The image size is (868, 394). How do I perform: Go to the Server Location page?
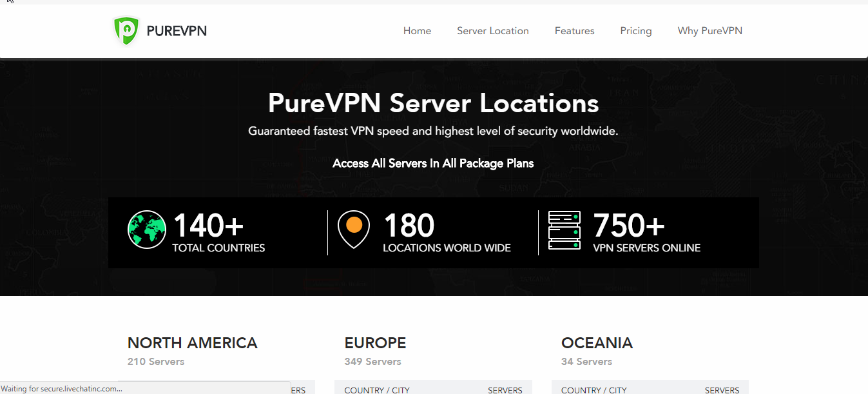492,31
